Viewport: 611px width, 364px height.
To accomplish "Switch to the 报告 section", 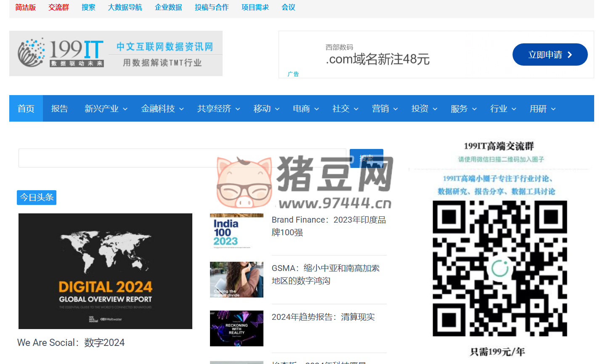I will pyautogui.click(x=59, y=108).
